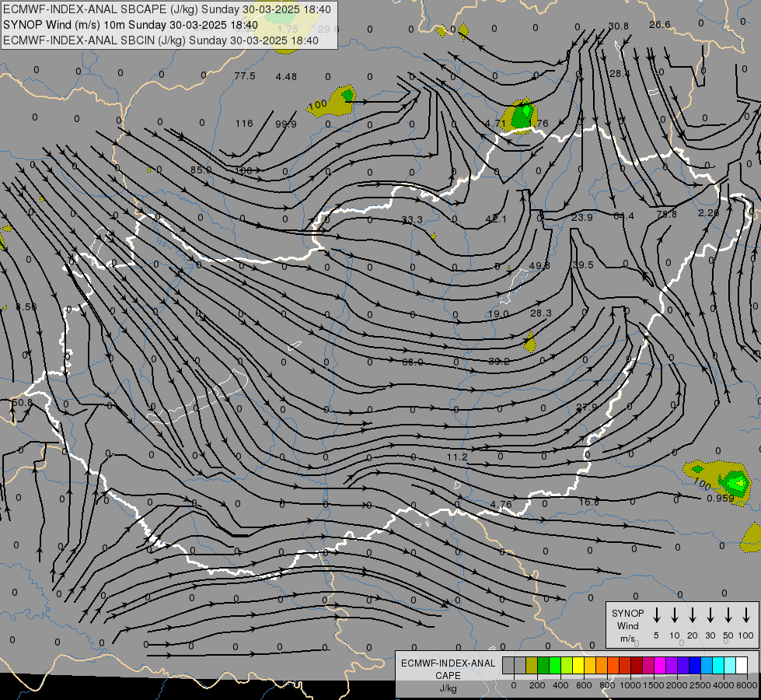Click the 6000 tick label on colorbar
Viewport: 761px width, 700px height.
tap(748, 685)
